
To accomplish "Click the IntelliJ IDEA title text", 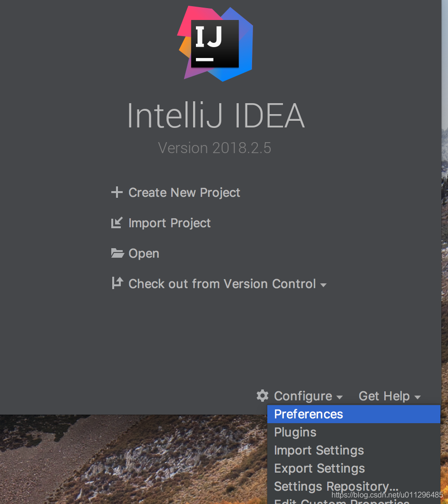I will (216, 116).
